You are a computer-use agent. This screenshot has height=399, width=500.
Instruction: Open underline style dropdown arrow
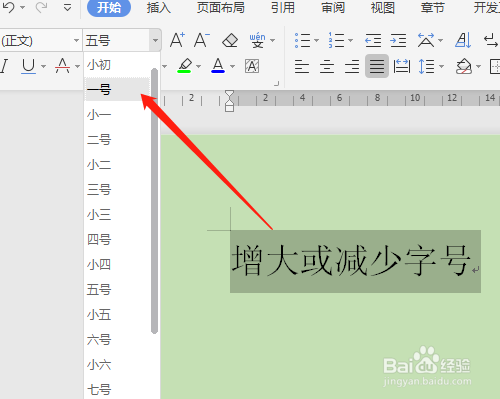(x=43, y=66)
